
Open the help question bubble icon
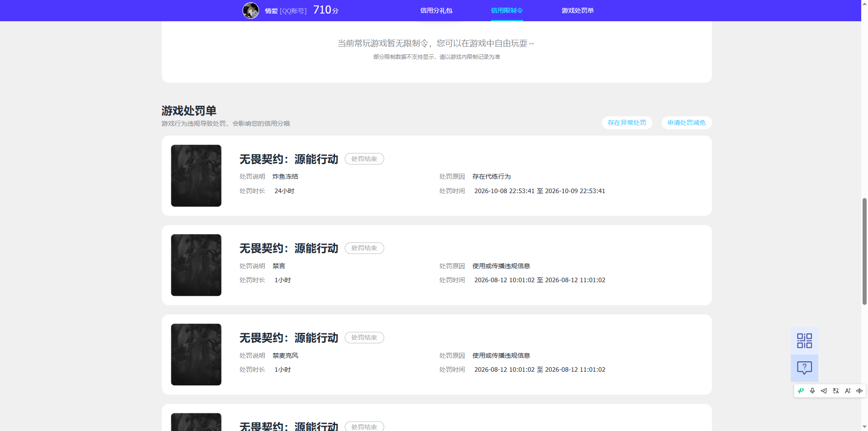804,368
